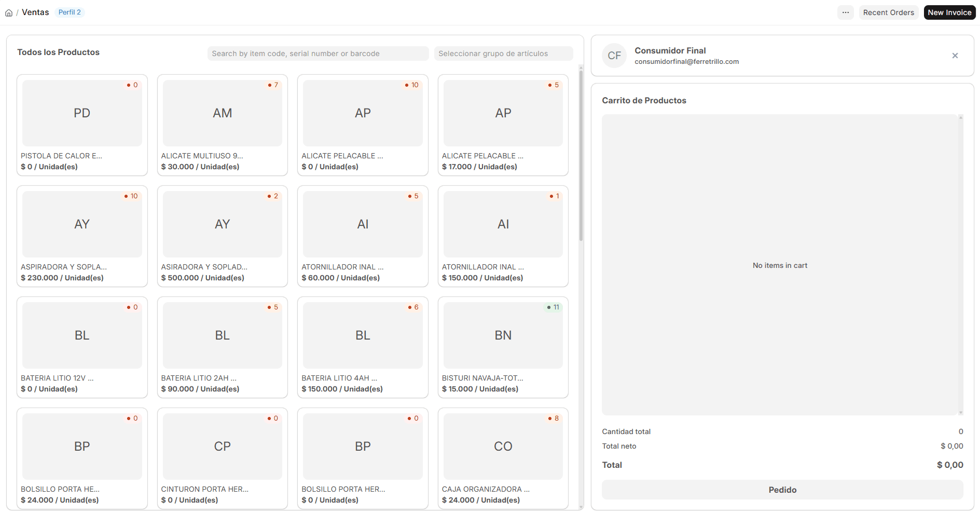Select BATERIA LITIO 12V product

tap(82, 347)
